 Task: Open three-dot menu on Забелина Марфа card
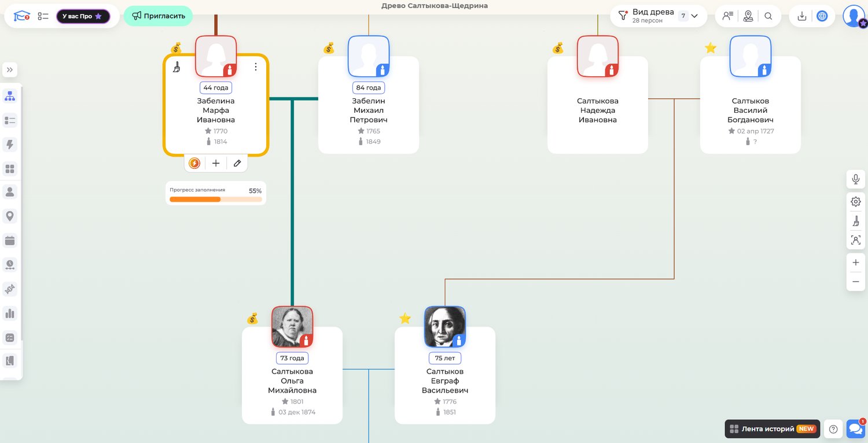[x=256, y=67]
